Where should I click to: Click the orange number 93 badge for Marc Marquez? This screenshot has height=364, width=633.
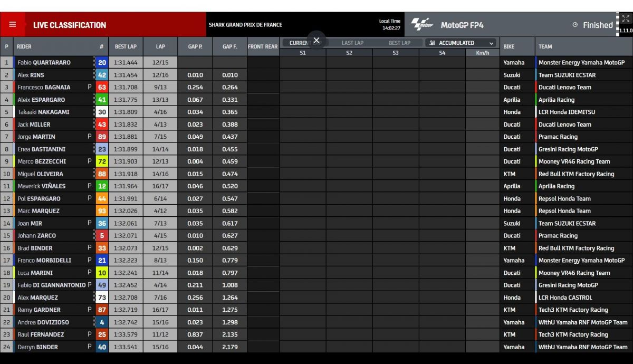[x=102, y=210]
